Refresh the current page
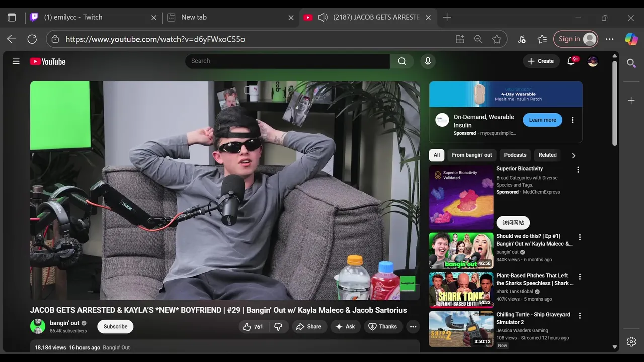This screenshot has width=644, height=362. (x=32, y=39)
